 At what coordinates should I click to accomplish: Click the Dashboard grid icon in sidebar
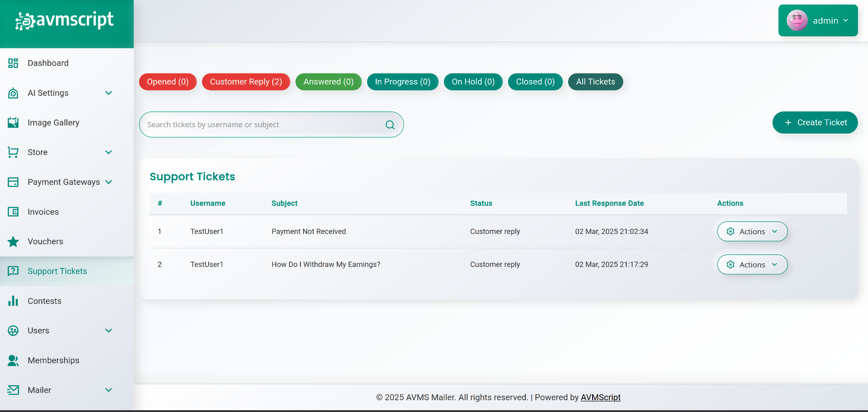13,63
